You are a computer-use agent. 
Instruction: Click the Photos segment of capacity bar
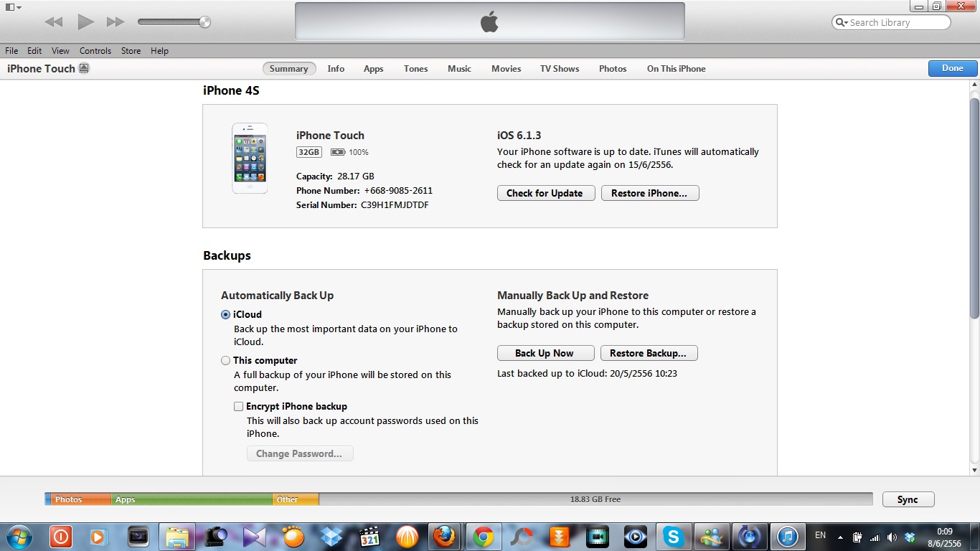(81, 499)
